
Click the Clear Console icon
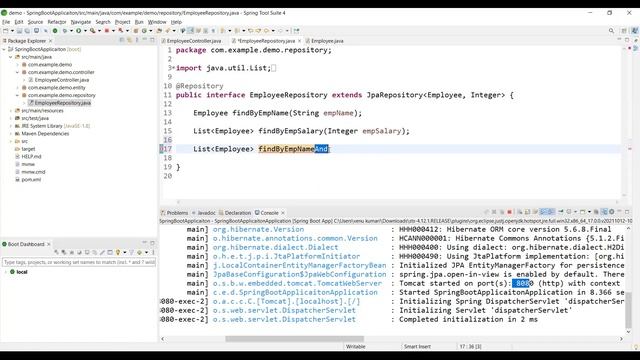pos(519,212)
